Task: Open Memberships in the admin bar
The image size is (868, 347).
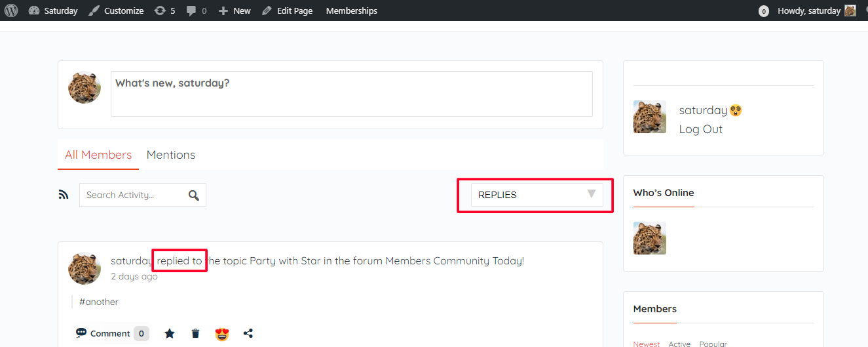Action: point(351,10)
